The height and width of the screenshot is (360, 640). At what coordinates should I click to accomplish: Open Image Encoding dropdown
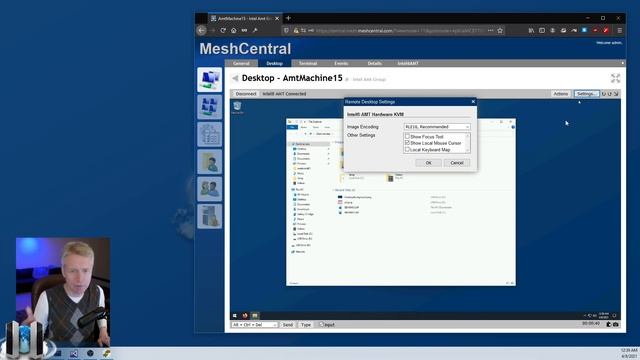[x=437, y=127]
